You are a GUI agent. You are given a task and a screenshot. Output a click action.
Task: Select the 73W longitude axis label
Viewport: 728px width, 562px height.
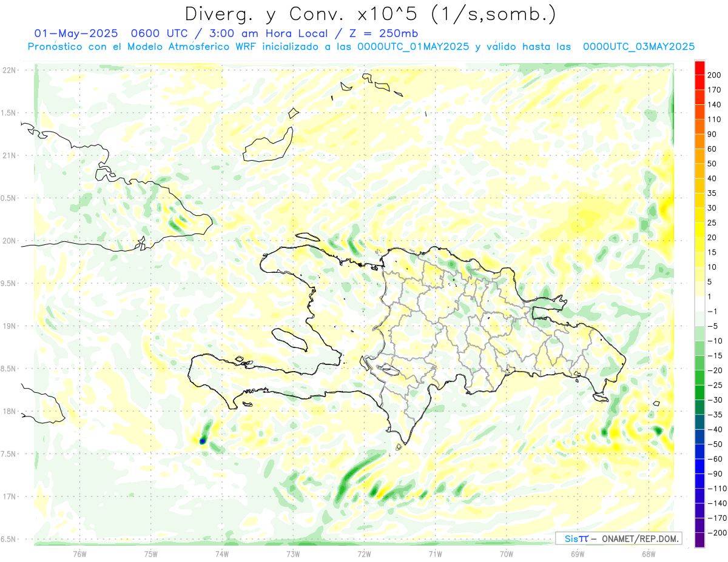point(293,554)
